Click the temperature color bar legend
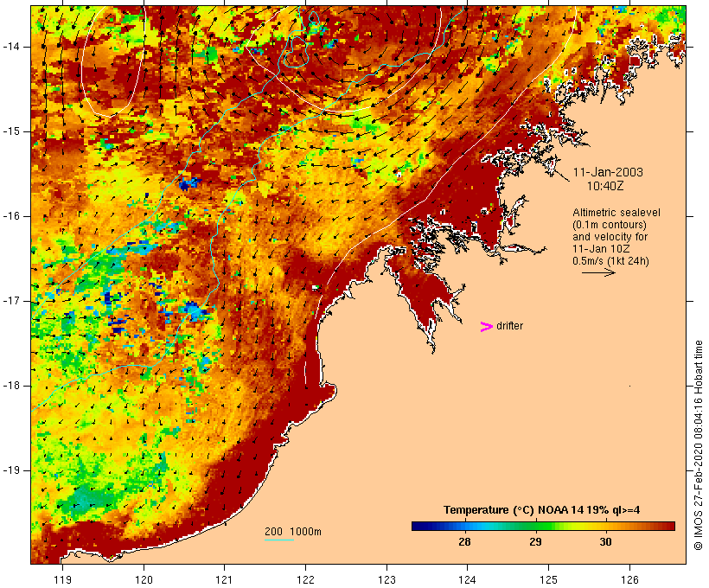This screenshot has height=588, width=709. pyautogui.click(x=543, y=526)
